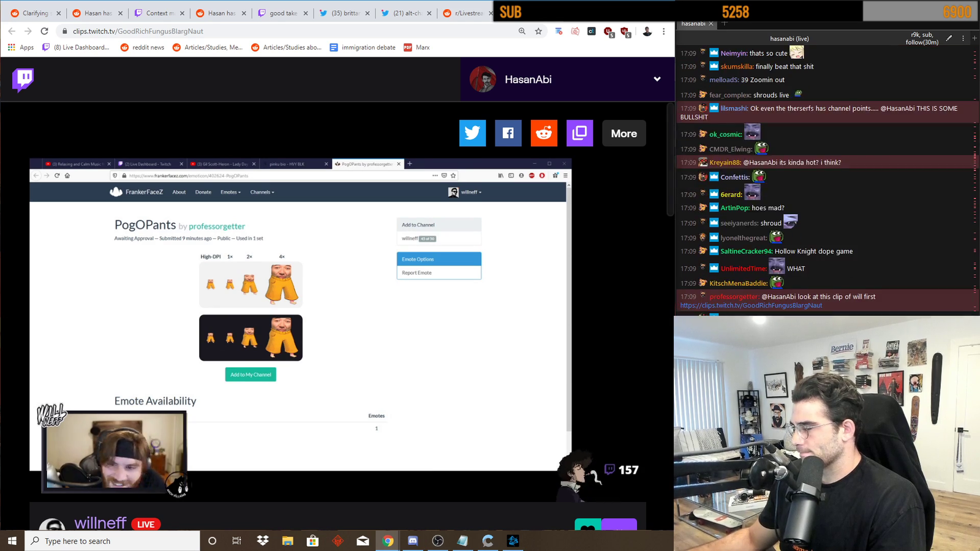Click the willneff channel name

click(x=100, y=523)
